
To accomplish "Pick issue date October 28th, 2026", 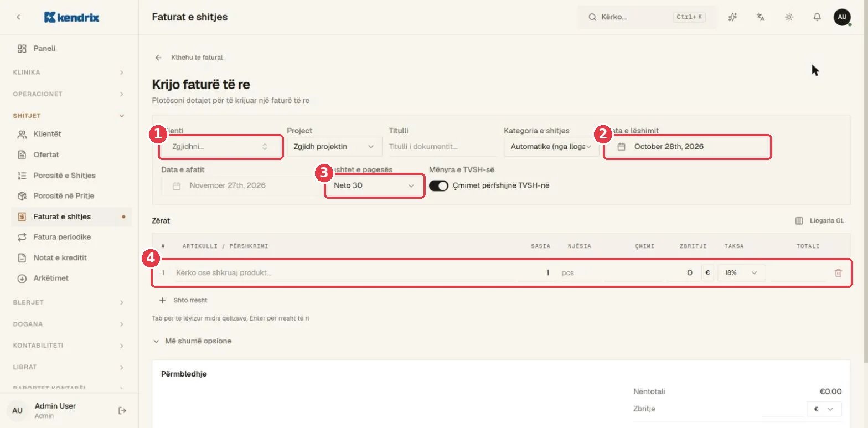I will [x=686, y=147].
